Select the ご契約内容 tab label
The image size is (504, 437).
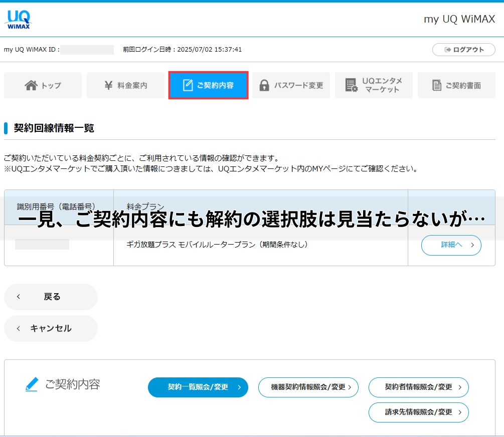(x=215, y=85)
